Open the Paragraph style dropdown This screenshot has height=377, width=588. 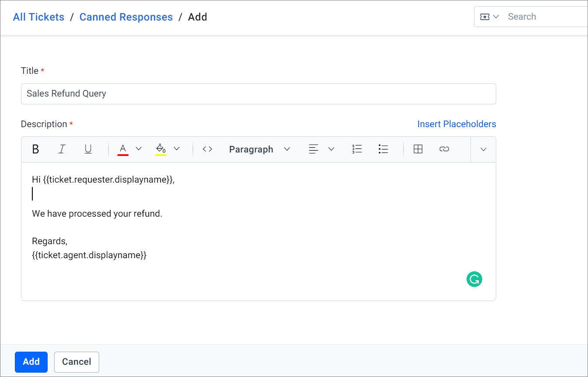click(x=259, y=149)
